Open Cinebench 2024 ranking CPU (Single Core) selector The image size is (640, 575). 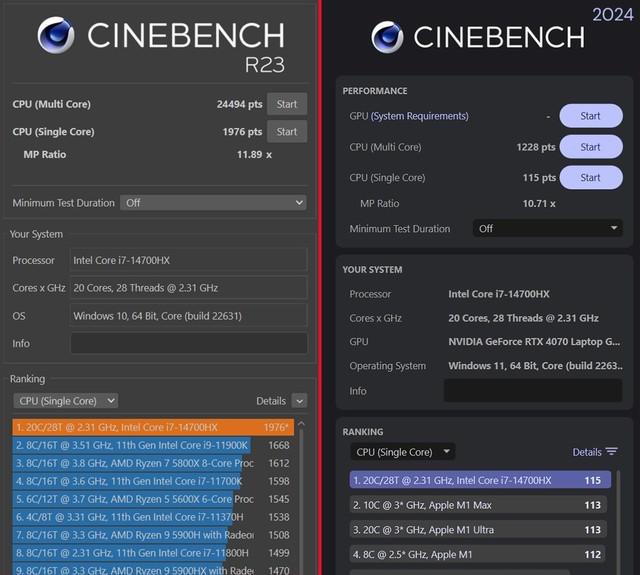[x=402, y=452]
